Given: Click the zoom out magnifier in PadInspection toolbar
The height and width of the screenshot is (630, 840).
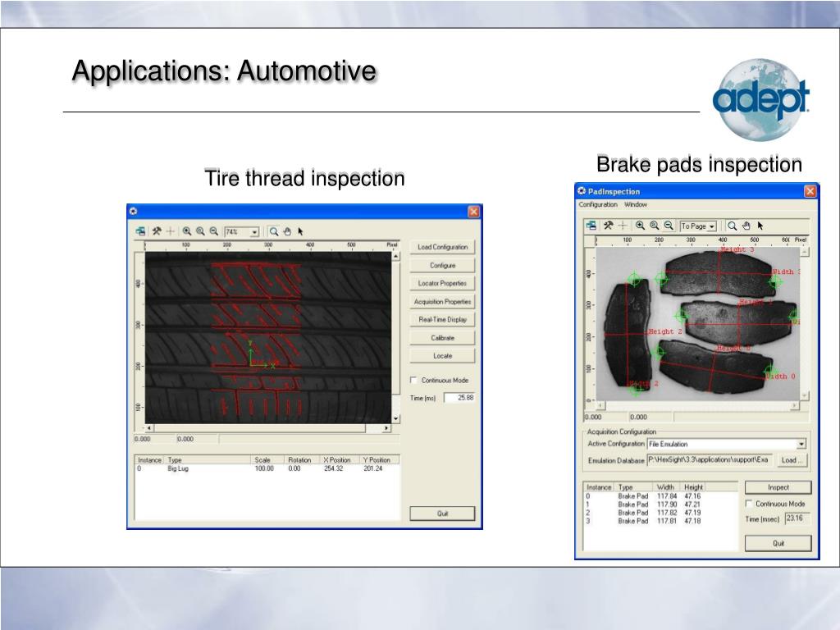Looking at the screenshot, I should (x=669, y=226).
